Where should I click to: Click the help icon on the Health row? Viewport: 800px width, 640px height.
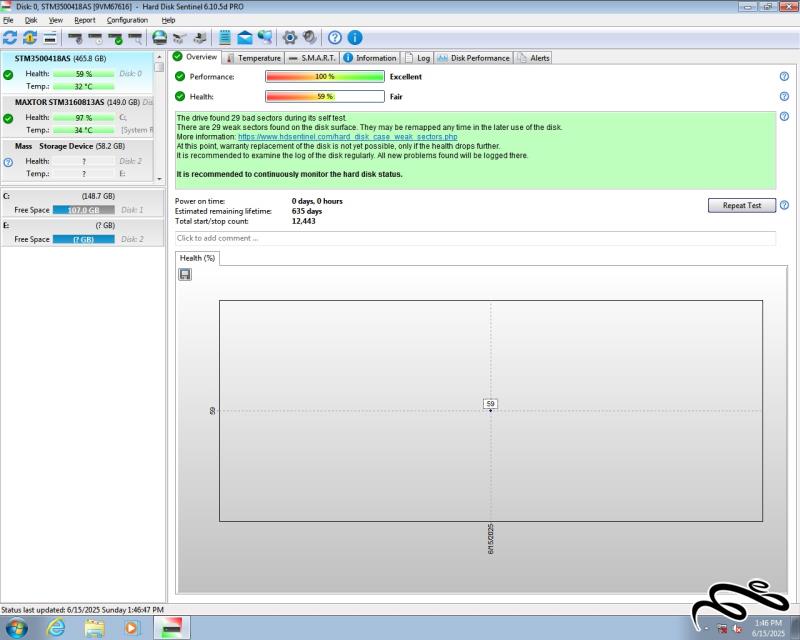[784, 96]
